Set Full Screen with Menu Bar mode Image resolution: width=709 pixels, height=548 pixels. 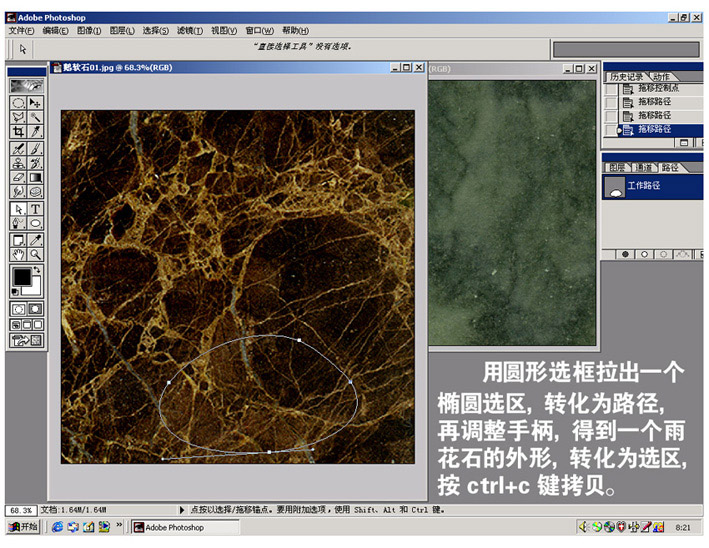point(27,325)
